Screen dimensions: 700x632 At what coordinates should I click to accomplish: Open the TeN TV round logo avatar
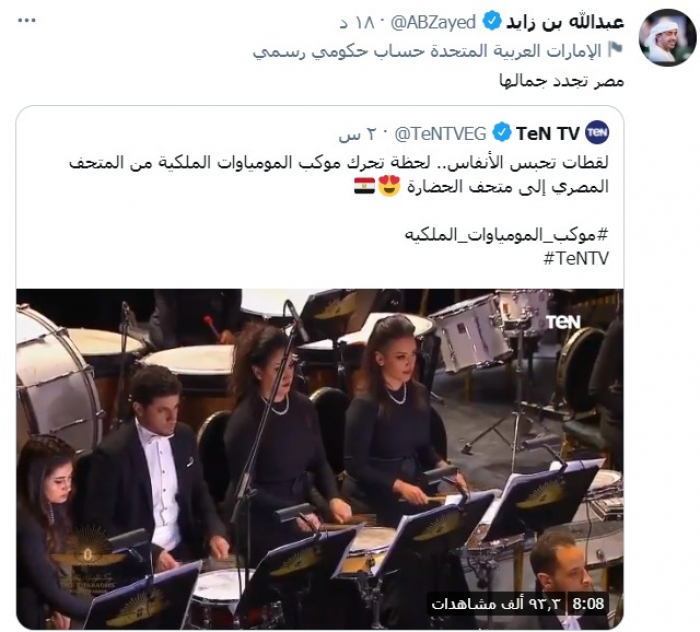pyautogui.click(x=597, y=133)
